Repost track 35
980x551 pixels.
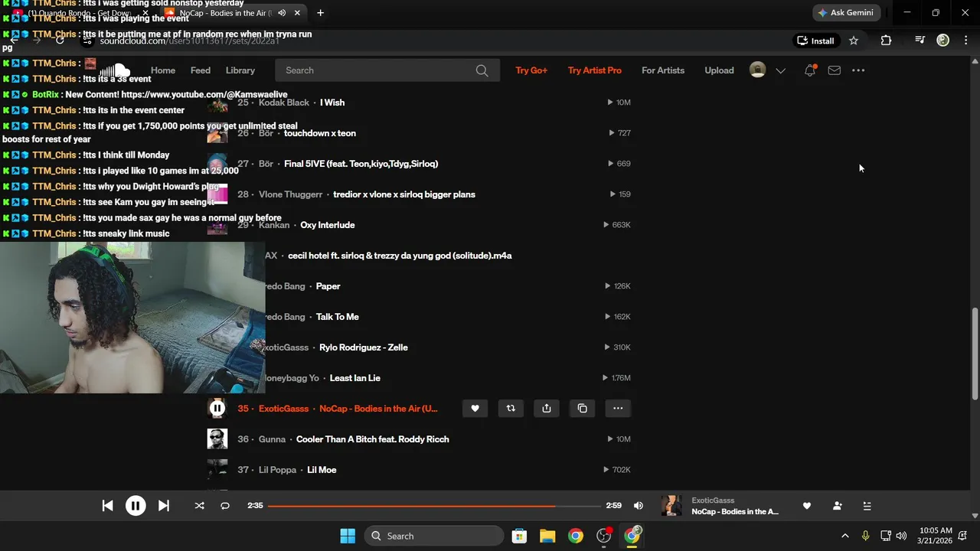click(511, 409)
